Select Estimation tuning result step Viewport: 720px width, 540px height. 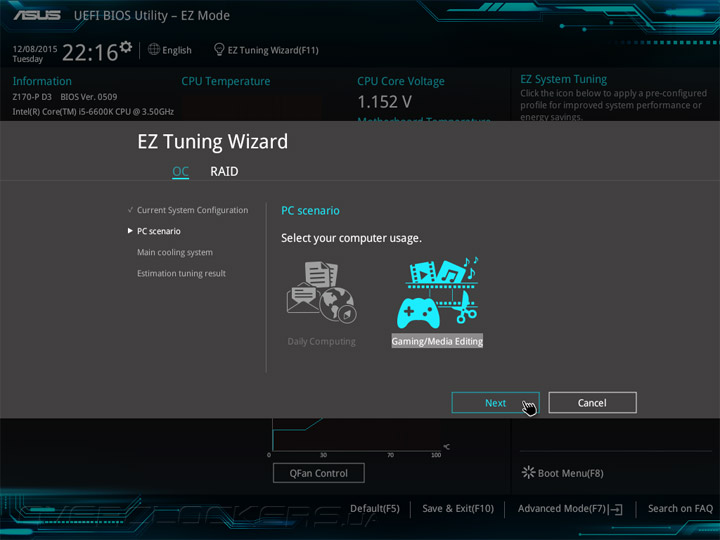(x=181, y=274)
